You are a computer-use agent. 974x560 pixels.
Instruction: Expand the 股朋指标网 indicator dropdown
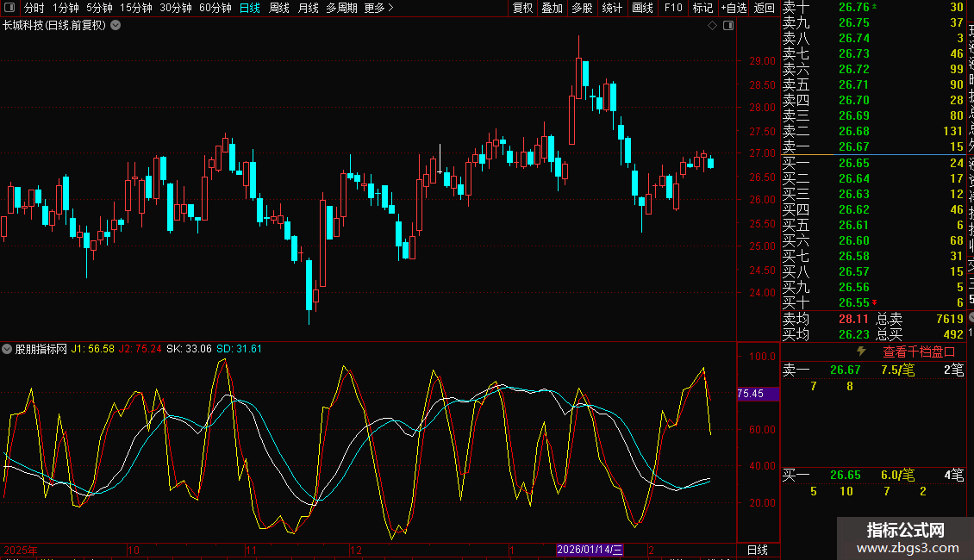click(7, 349)
